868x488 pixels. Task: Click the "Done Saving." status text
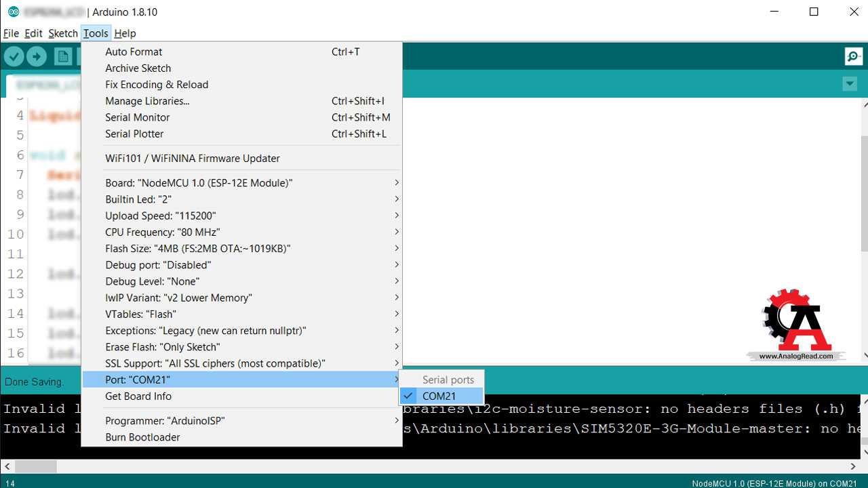[35, 382]
